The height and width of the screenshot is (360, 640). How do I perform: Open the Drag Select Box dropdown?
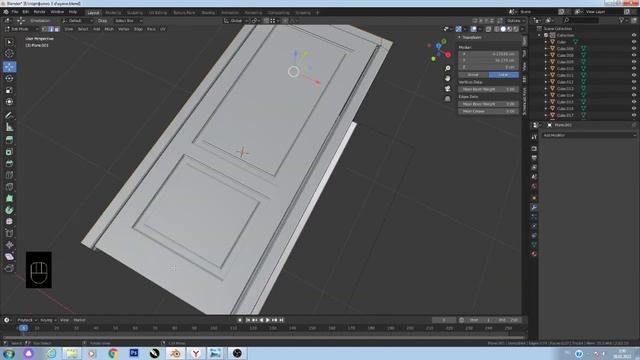127,20
